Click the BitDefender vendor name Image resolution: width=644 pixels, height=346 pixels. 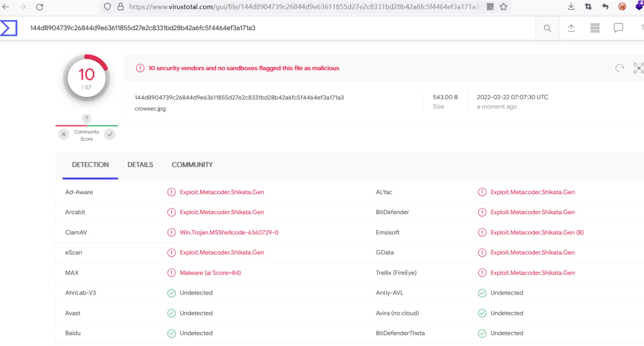393,212
